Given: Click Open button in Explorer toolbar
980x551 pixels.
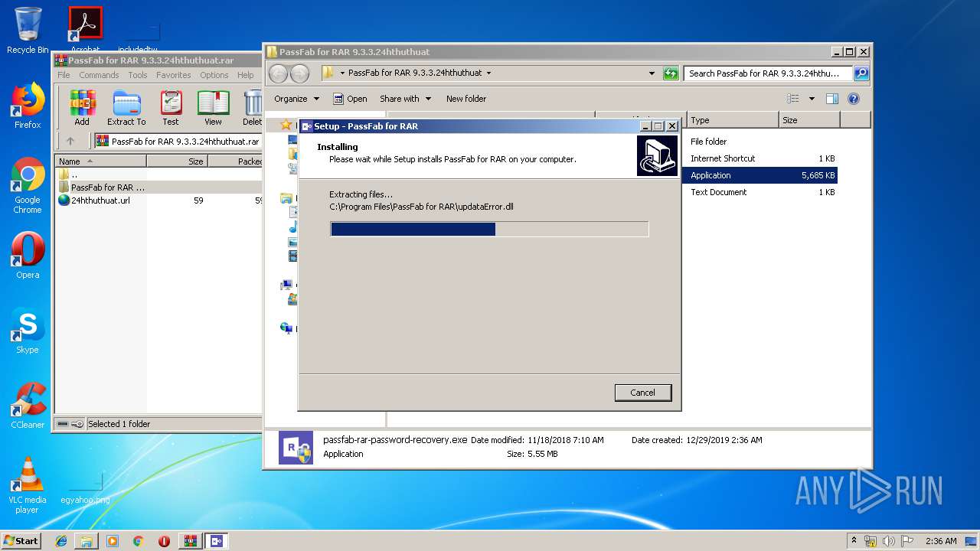Looking at the screenshot, I should click(351, 99).
